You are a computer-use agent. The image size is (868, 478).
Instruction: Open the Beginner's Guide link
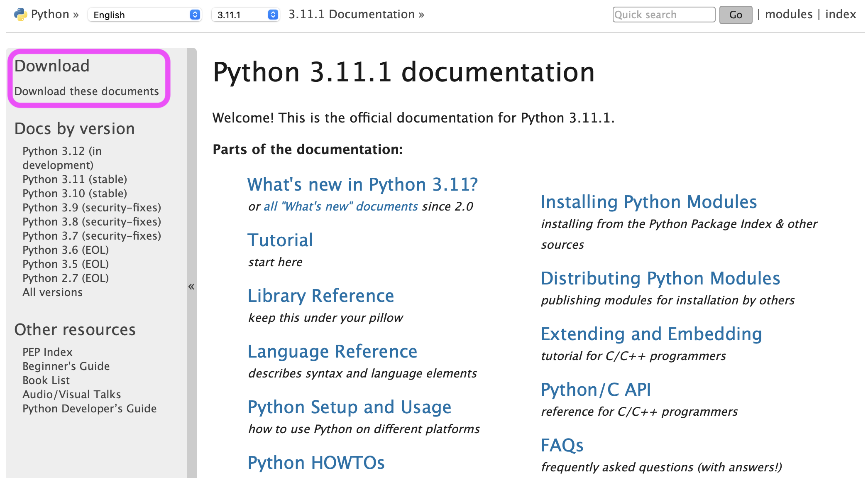[x=66, y=366]
